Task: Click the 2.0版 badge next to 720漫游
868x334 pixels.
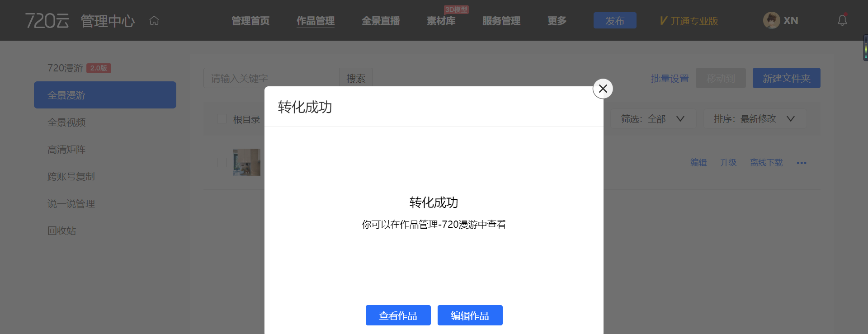Action: click(99, 68)
